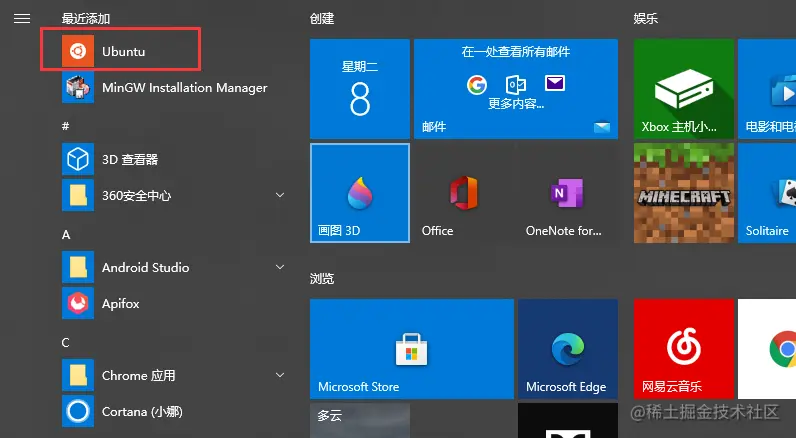
Task: Click the A letter index header
Action: (66, 234)
